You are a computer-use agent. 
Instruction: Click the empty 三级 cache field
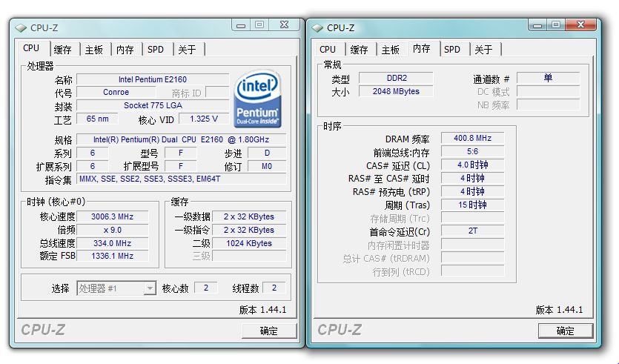coord(249,256)
